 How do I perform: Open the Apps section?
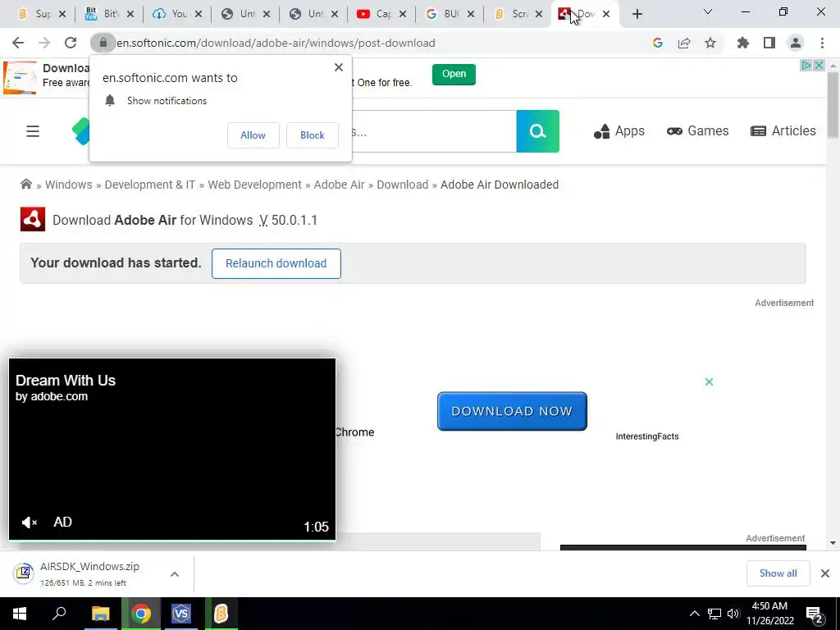point(619,131)
